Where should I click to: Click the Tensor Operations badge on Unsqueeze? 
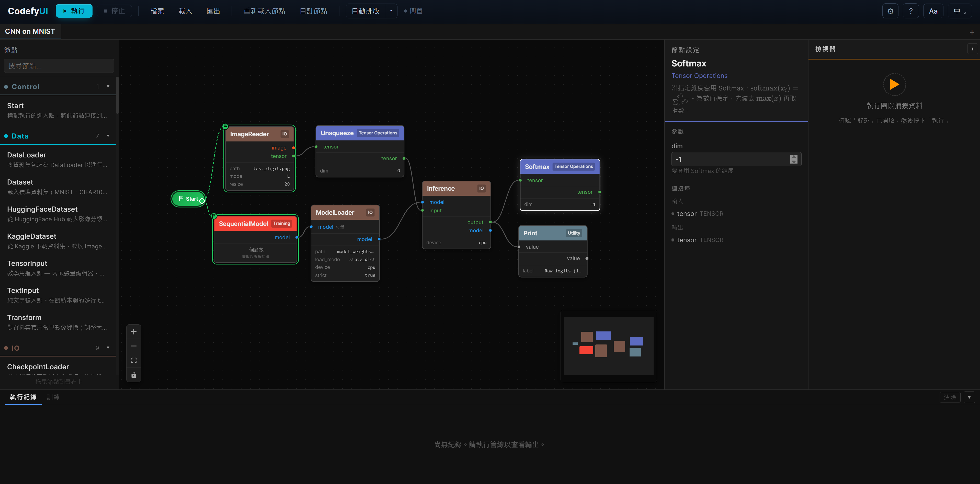378,133
